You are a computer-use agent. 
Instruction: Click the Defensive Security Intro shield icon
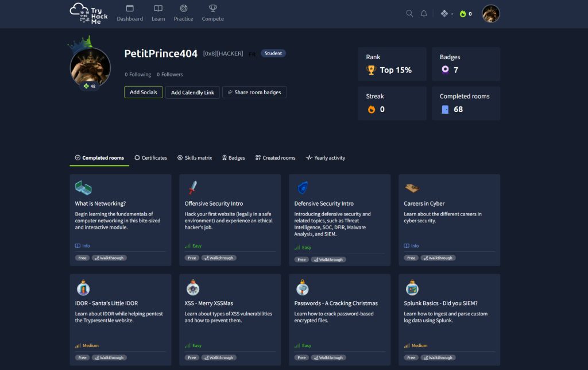coord(303,188)
